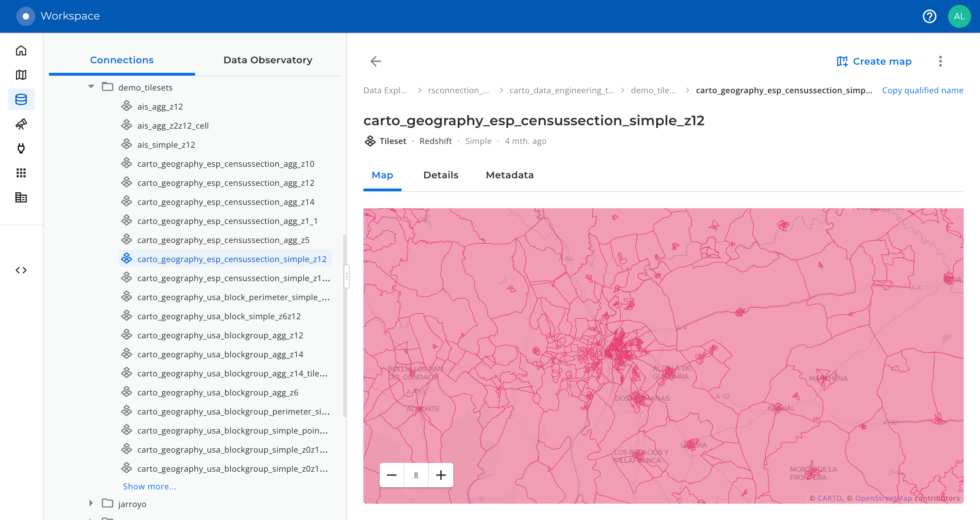980x520 pixels.
Task: Open the CARTO attribution link
Action: (829, 498)
